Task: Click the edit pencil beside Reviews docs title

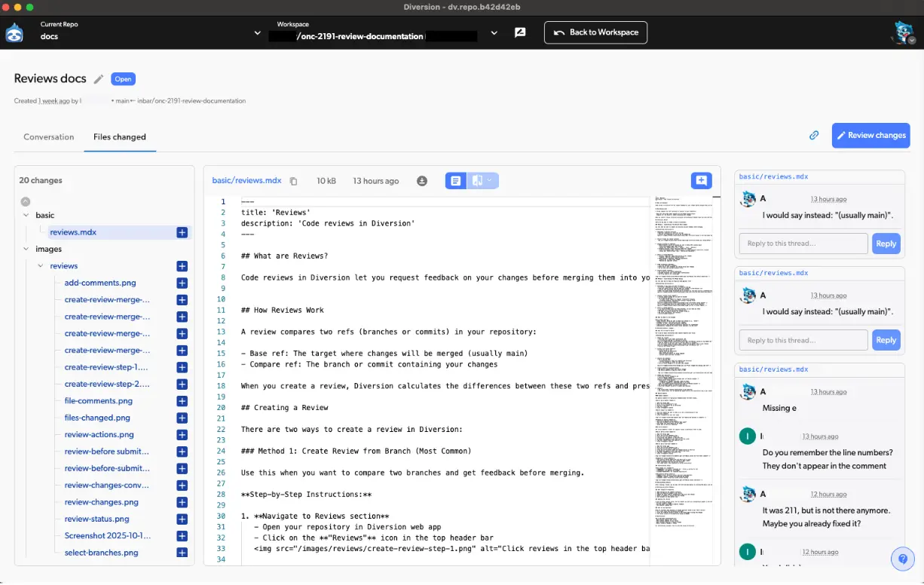Action: coord(99,78)
